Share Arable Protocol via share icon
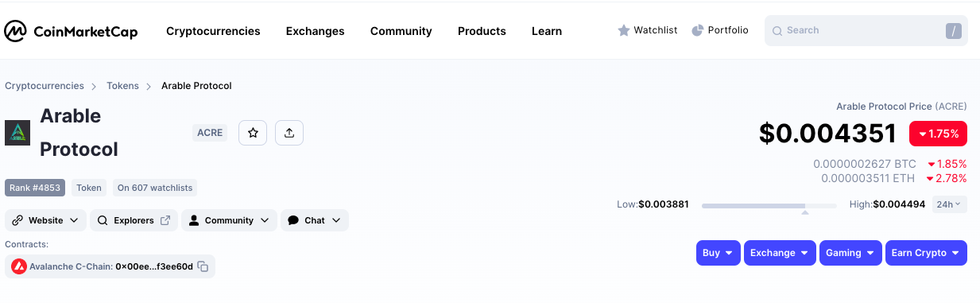Viewport: 980px width, 303px height. 289,133
